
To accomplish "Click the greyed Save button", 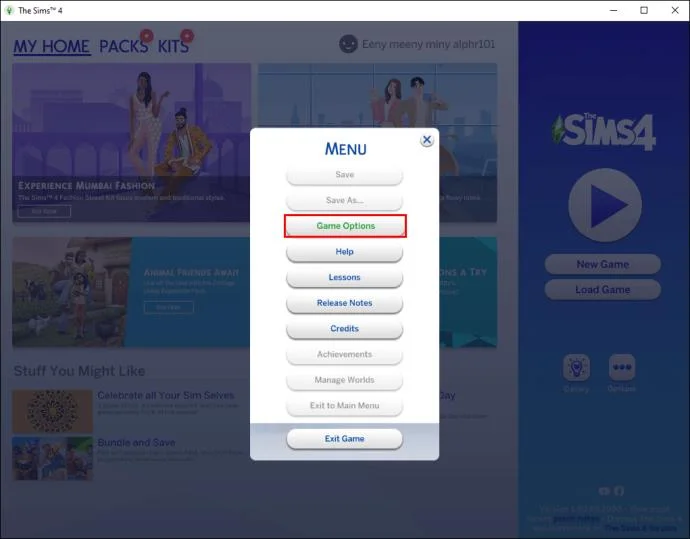I will [x=345, y=175].
